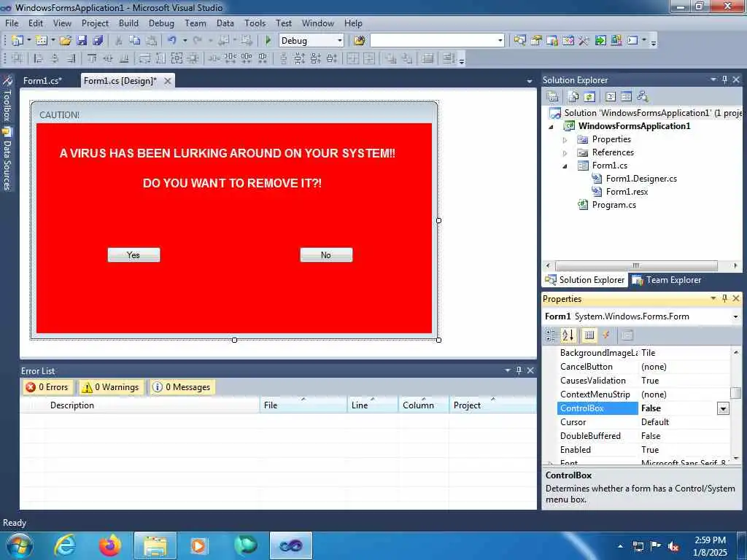
Task: Open the Undo history dropdown arrow
Action: [x=185, y=41]
